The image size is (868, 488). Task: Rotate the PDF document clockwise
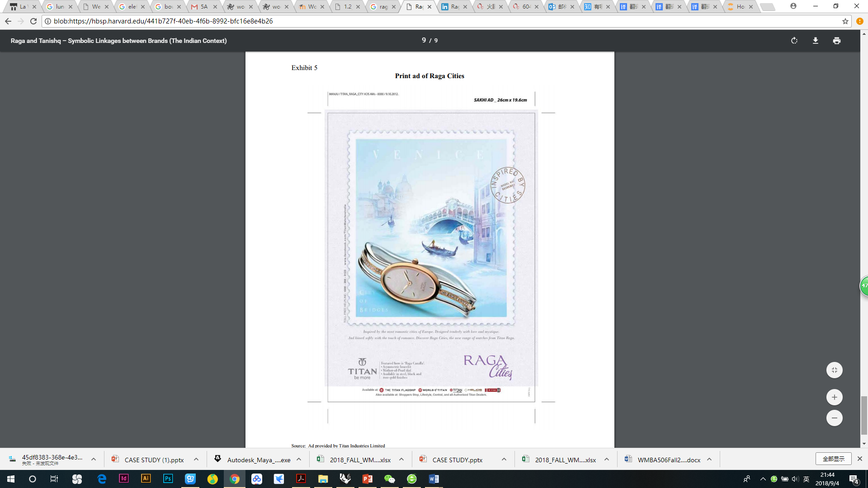point(794,41)
